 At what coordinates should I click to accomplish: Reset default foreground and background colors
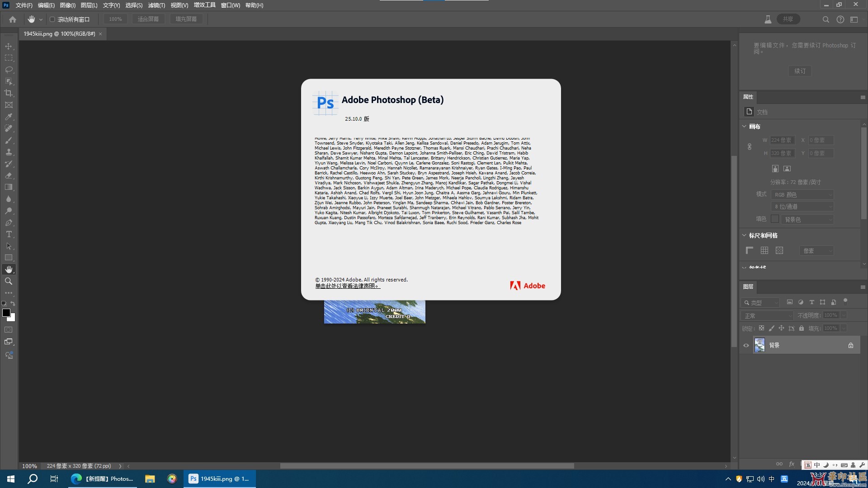click(x=4, y=304)
